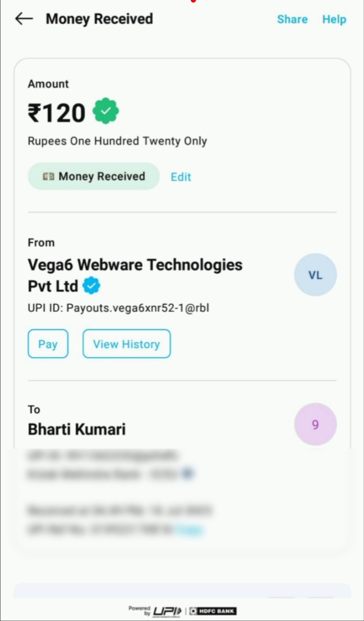Image resolution: width=364 pixels, height=621 pixels.
Task: Open View History for Vega6
Action: (x=127, y=344)
